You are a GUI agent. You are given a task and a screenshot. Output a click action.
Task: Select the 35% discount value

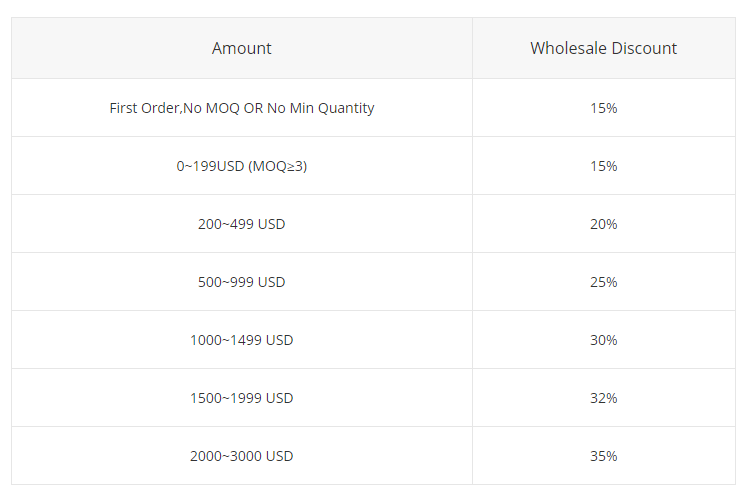(x=603, y=456)
